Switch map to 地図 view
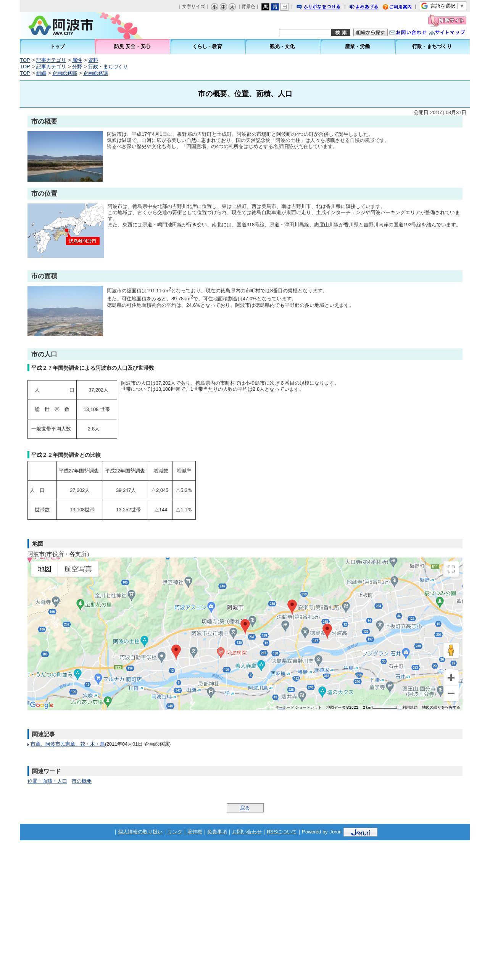This screenshot has width=490, height=980. [44, 569]
